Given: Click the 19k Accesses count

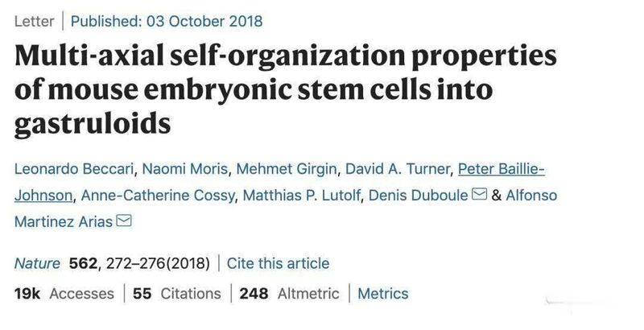Looking at the screenshot, I should coord(64,294).
